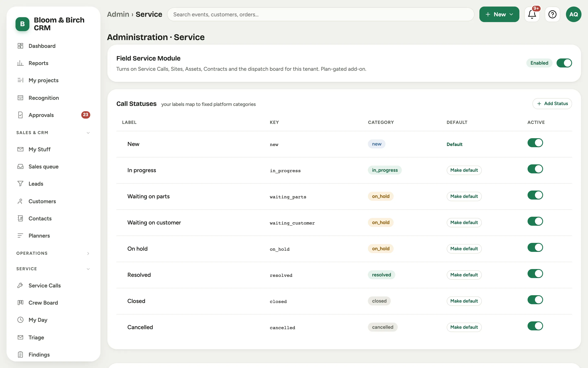Make In progress the default status

pos(464,170)
